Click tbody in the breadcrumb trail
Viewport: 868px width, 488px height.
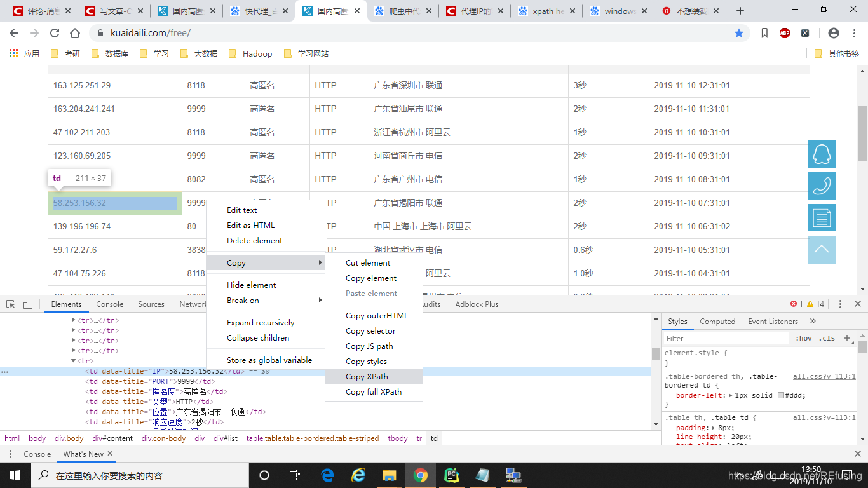pyautogui.click(x=398, y=438)
